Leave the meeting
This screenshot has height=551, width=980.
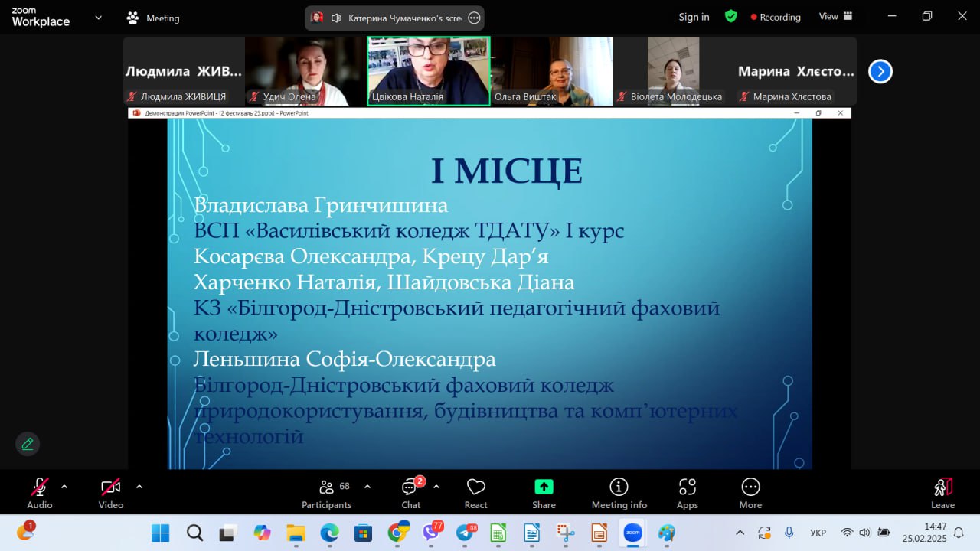tap(942, 492)
